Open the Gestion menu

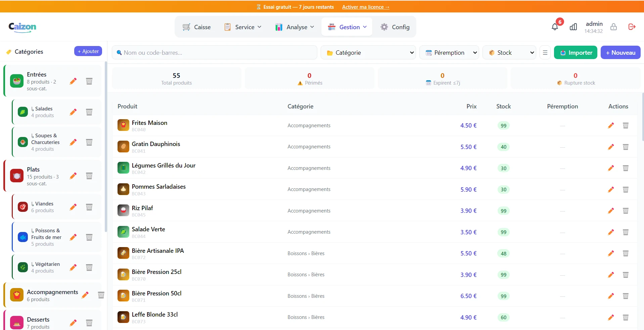point(347,27)
